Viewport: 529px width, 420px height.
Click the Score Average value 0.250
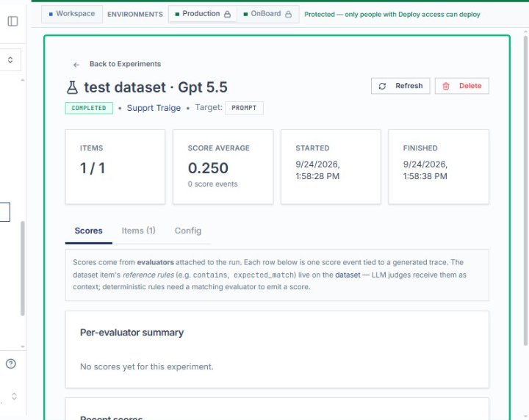click(208, 168)
